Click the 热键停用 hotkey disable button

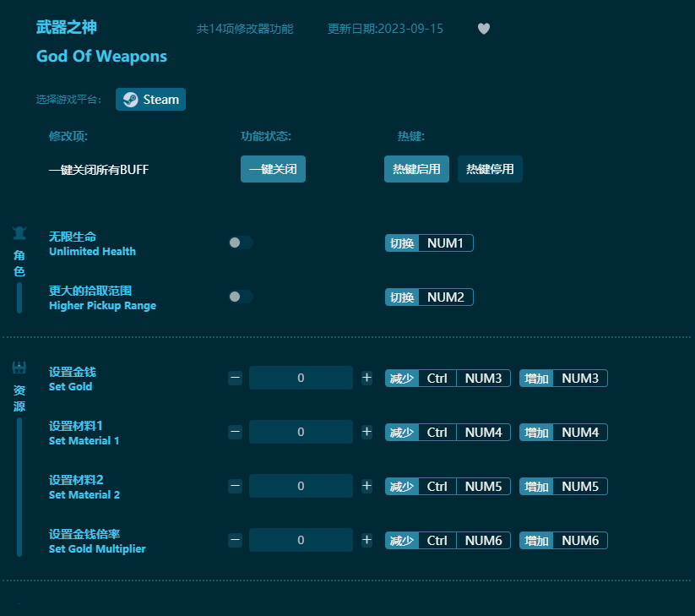click(490, 169)
